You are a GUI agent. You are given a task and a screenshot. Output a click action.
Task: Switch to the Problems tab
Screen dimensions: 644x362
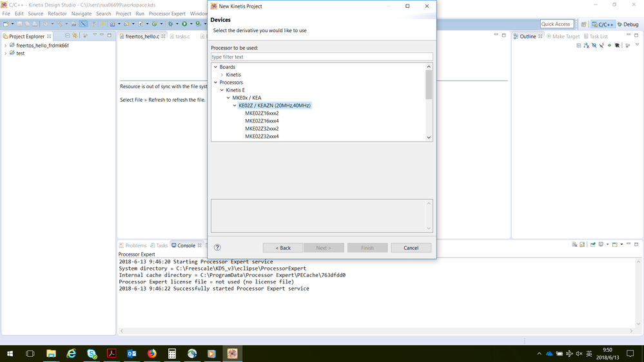[x=133, y=245]
